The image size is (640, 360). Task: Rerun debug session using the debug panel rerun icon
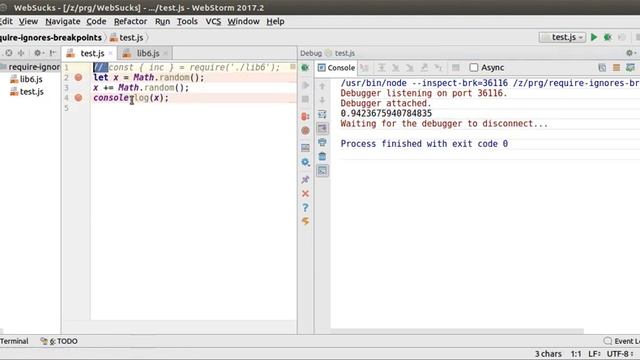(x=305, y=67)
